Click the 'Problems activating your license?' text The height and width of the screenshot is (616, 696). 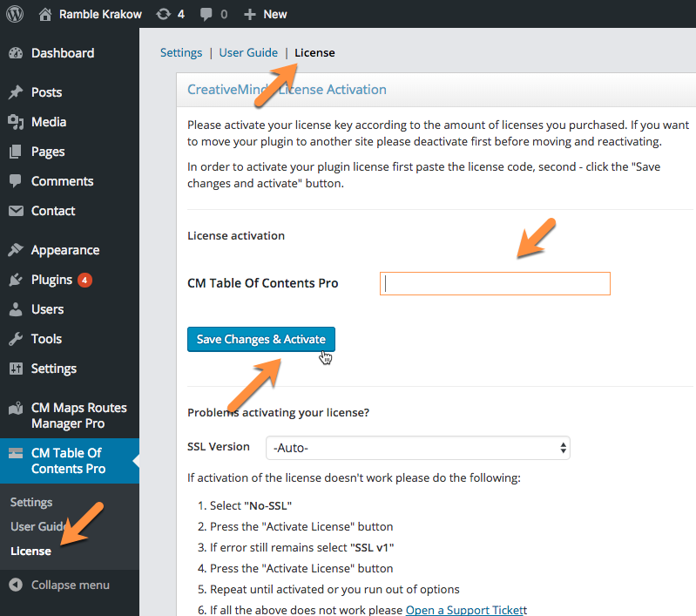tap(278, 413)
